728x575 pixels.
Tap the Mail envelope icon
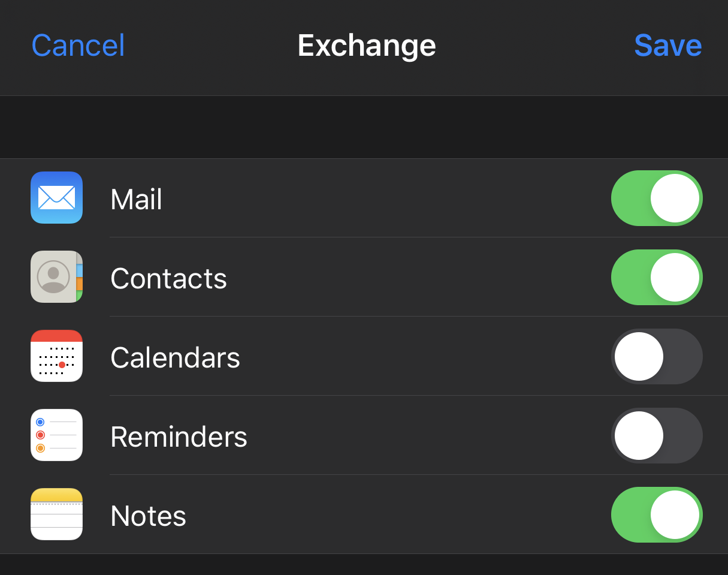click(x=56, y=198)
